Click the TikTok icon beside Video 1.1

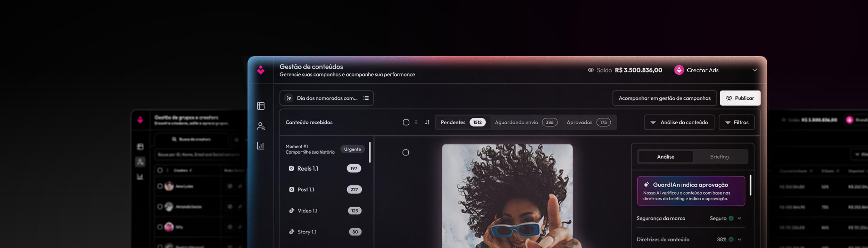point(292,211)
